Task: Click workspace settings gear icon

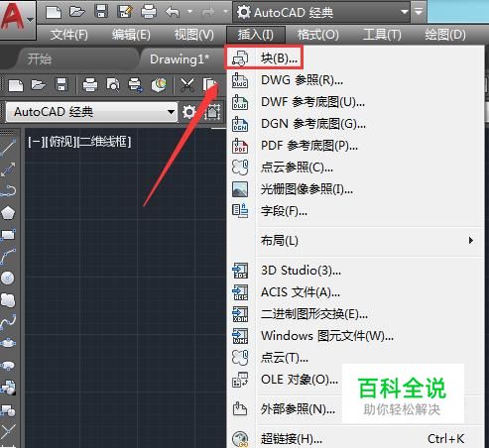Action: (x=189, y=112)
